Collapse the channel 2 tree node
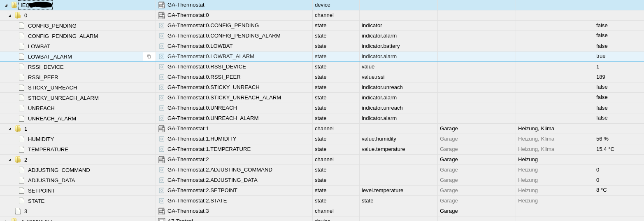Image resolution: width=644 pixels, height=221 pixels. (x=10, y=160)
